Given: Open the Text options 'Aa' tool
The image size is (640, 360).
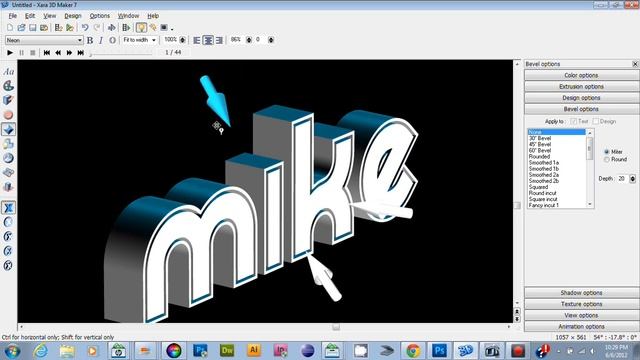Looking at the screenshot, I should coord(8,72).
